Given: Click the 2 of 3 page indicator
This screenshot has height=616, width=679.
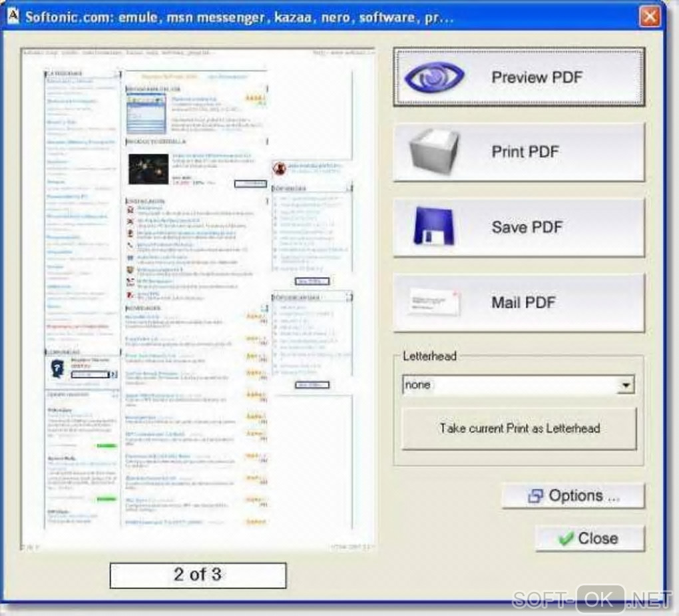Looking at the screenshot, I should pyautogui.click(x=198, y=575).
